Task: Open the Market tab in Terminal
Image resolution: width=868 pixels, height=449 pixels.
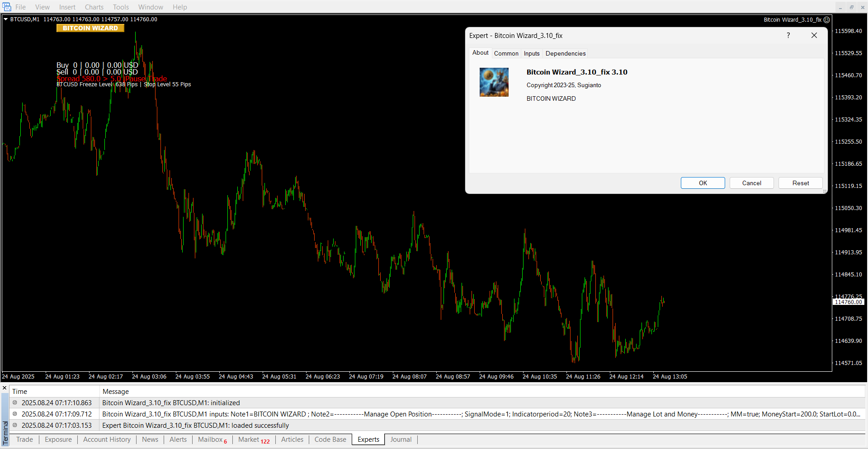Action: [x=254, y=440]
